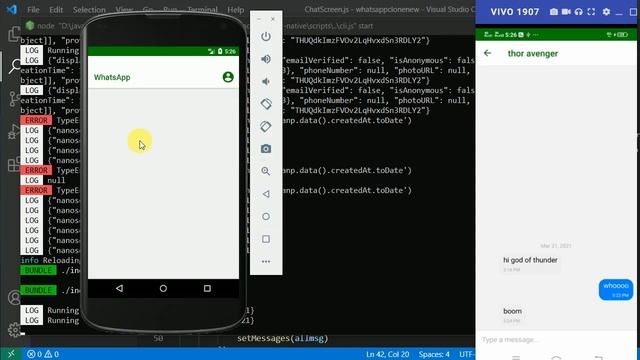Click Ln 42, Col 20 in status bar

click(387, 354)
